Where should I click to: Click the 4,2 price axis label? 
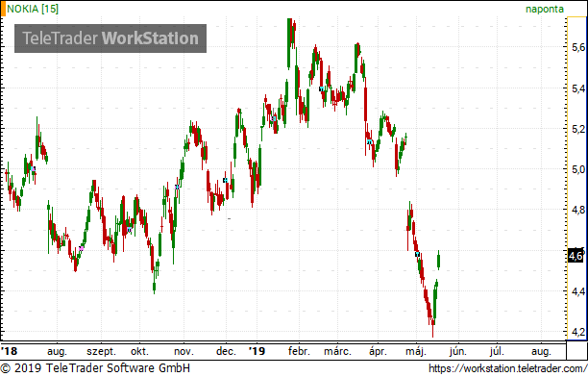(577, 332)
